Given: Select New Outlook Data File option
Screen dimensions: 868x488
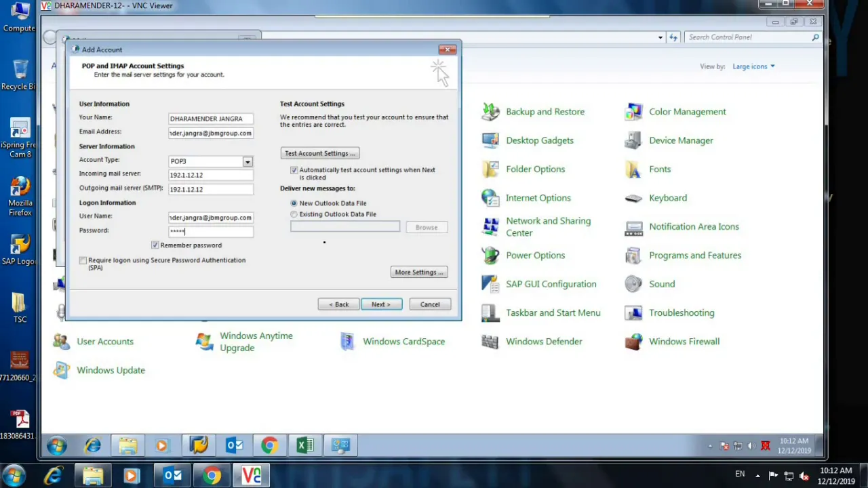Looking at the screenshot, I should [294, 203].
